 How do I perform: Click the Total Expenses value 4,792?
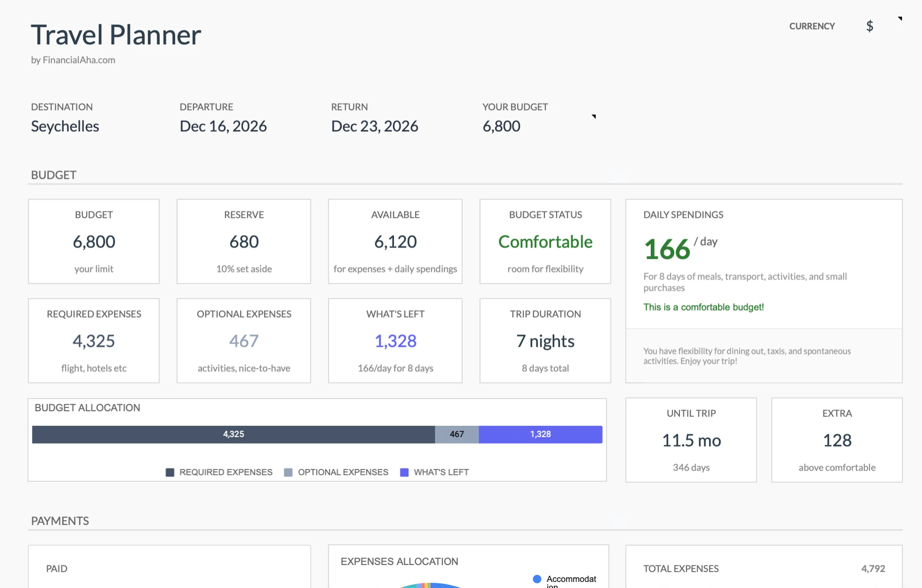[873, 569]
